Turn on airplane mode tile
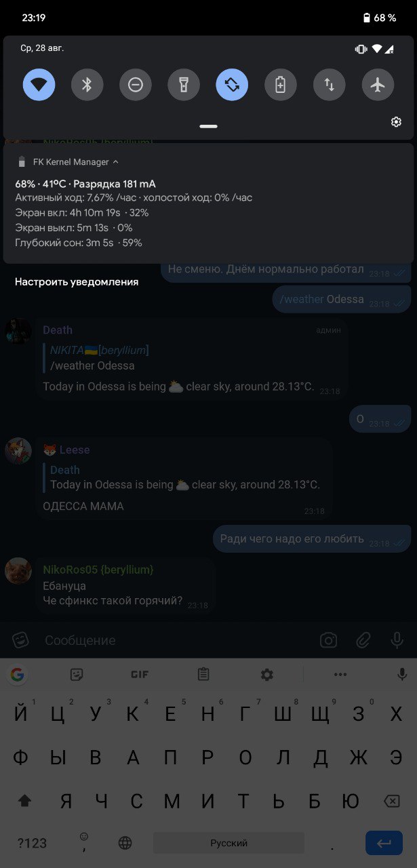Image resolution: width=417 pixels, height=868 pixels. tap(378, 85)
